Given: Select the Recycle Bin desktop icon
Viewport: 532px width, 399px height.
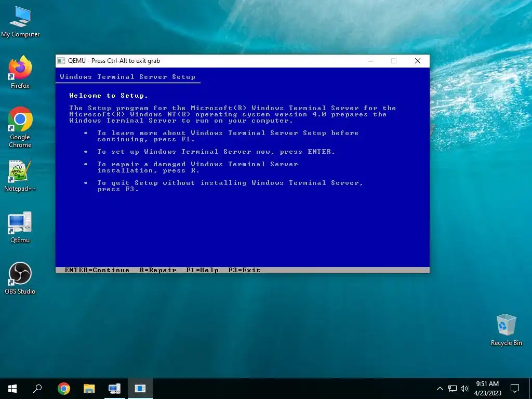Looking at the screenshot, I should (506, 330).
